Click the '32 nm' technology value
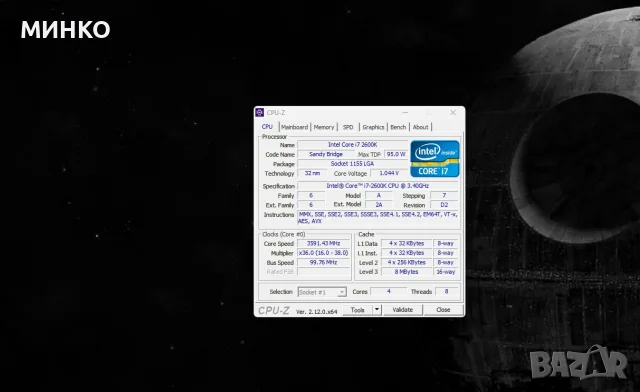The image size is (640, 392). click(312, 174)
